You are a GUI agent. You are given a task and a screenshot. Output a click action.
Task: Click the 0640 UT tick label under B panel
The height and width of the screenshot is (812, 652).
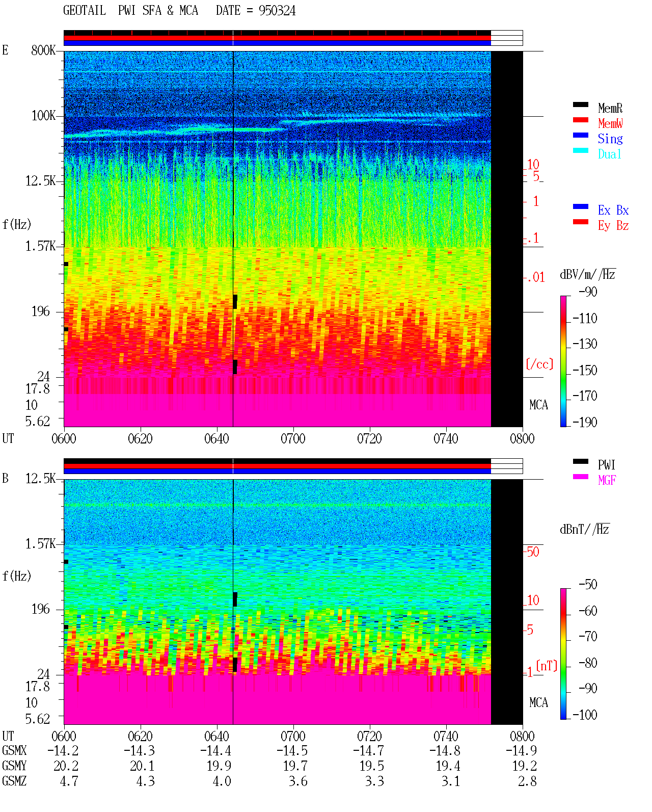[216, 737]
